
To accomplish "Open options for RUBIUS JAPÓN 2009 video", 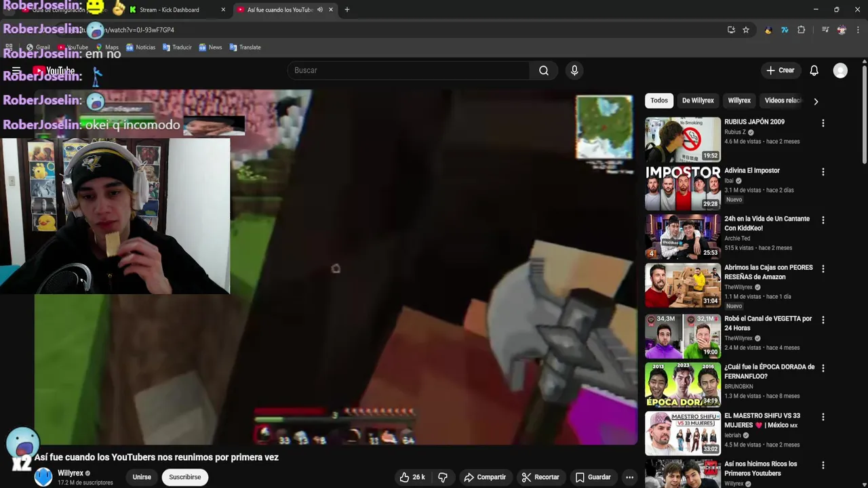I will tap(823, 123).
